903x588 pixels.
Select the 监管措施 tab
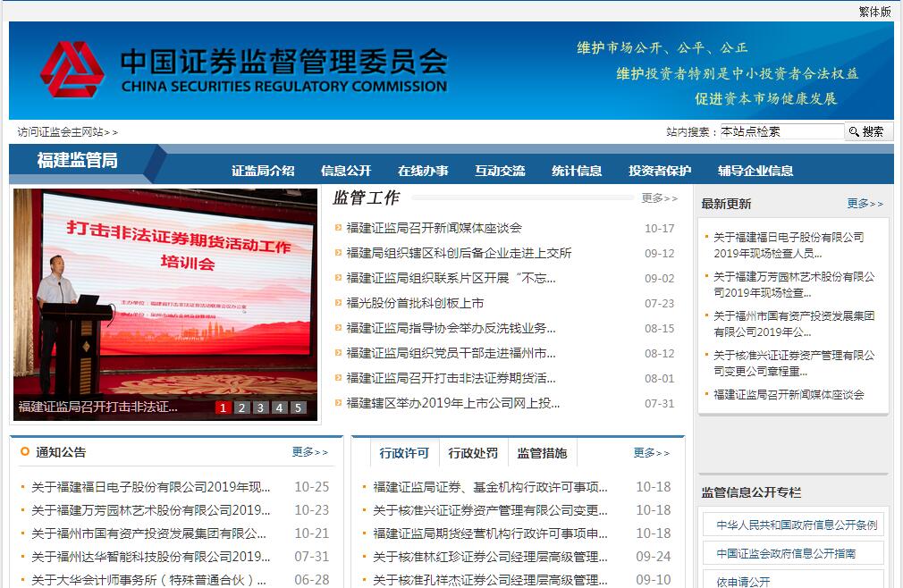coord(542,453)
